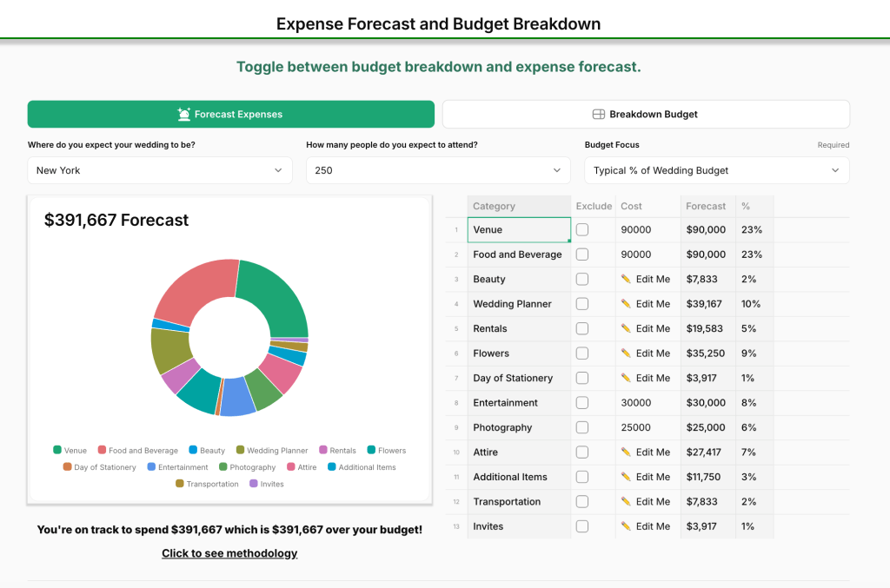
Task: Click pencil icon in Transportation row
Action: coord(626,502)
